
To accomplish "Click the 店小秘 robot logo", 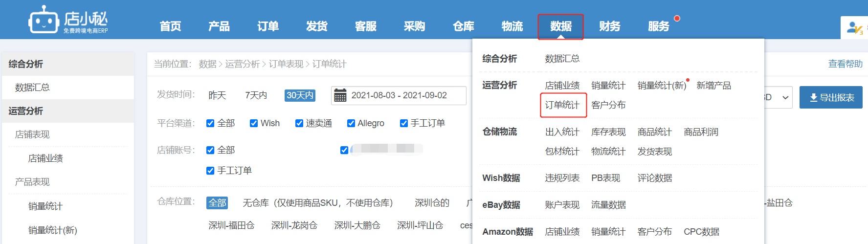I will coord(44,20).
